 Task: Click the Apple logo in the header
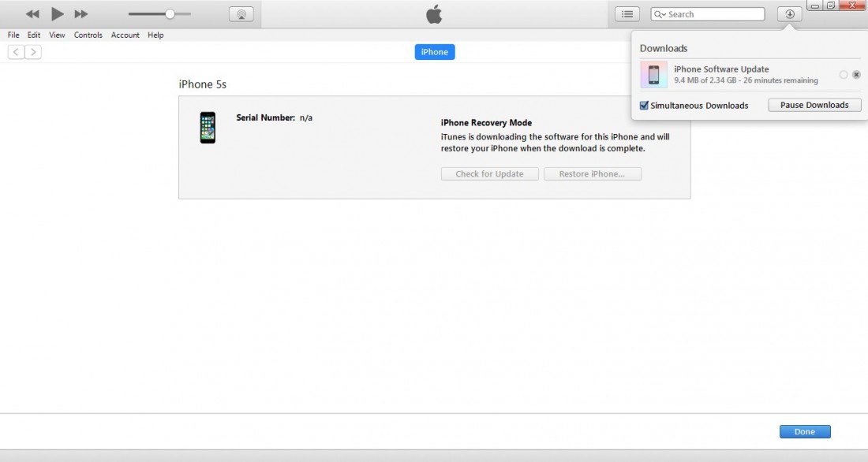(x=434, y=14)
